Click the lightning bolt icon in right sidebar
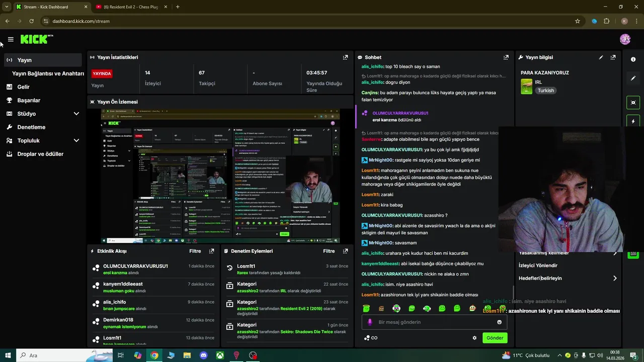644x362 pixels. coord(633,121)
